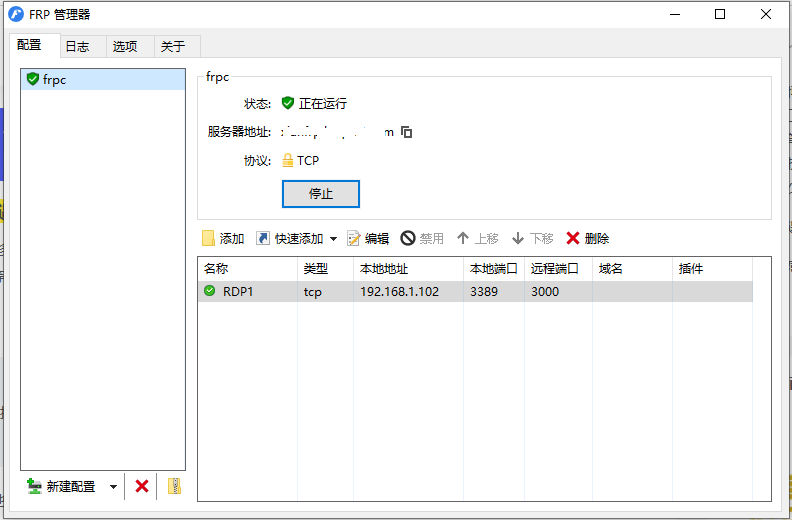Click the 停止 button
The height and width of the screenshot is (520, 792).
click(321, 194)
